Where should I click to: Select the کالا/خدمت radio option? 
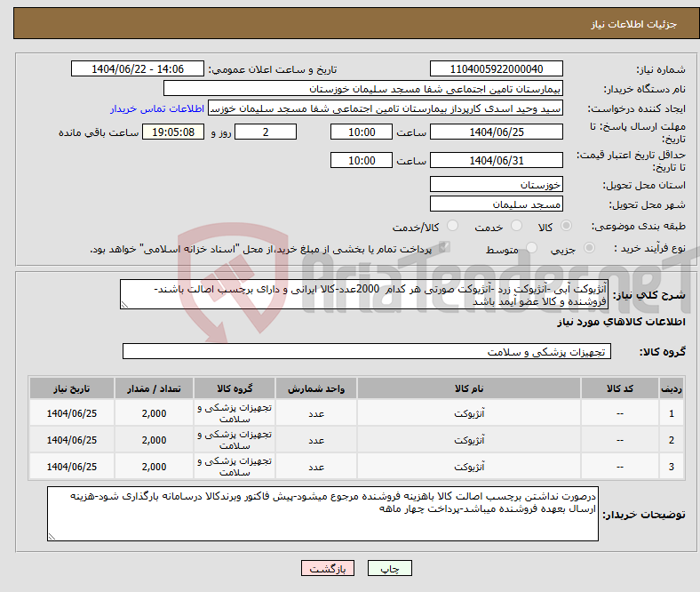[x=452, y=227]
